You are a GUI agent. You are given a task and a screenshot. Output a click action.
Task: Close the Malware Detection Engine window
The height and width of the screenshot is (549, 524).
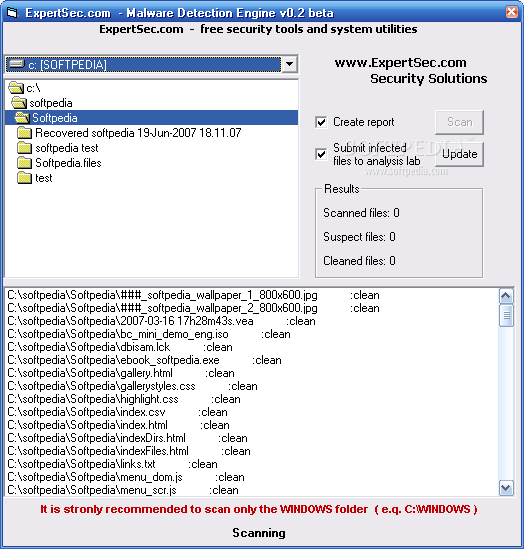click(x=511, y=12)
